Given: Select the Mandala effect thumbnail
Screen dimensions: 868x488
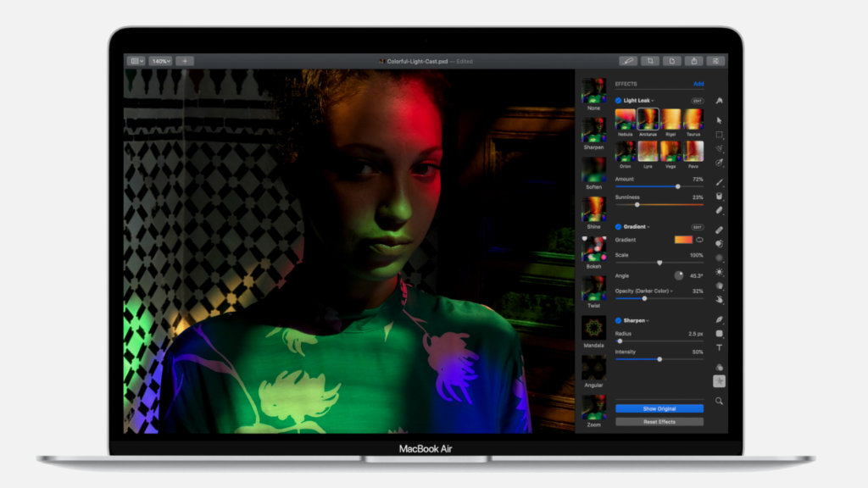Looking at the screenshot, I should click(593, 328).
